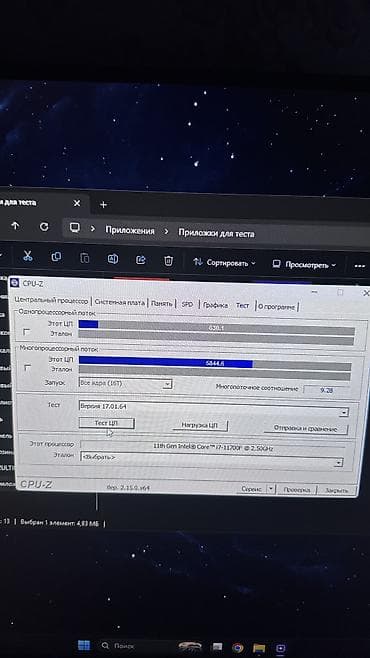Expand the chevron after Приложения in address bar

(167, 231)
